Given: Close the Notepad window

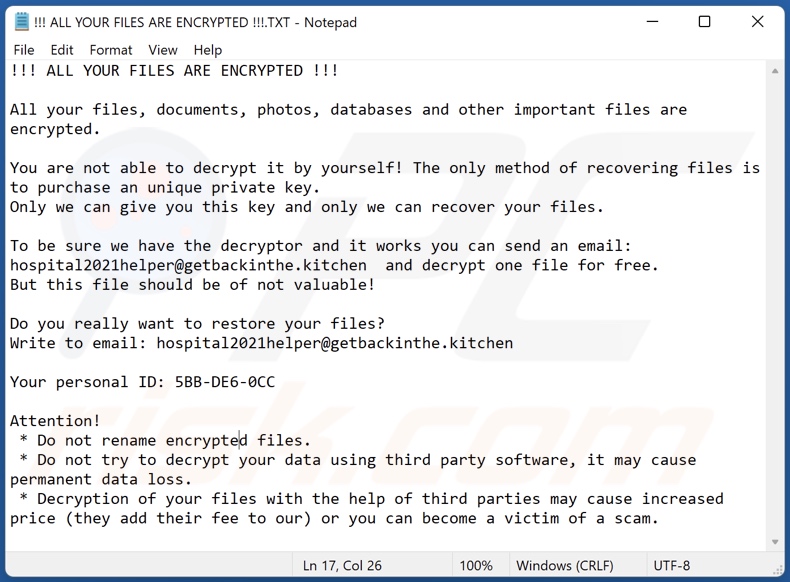Looking at the screenshot, I should point(758,22).
